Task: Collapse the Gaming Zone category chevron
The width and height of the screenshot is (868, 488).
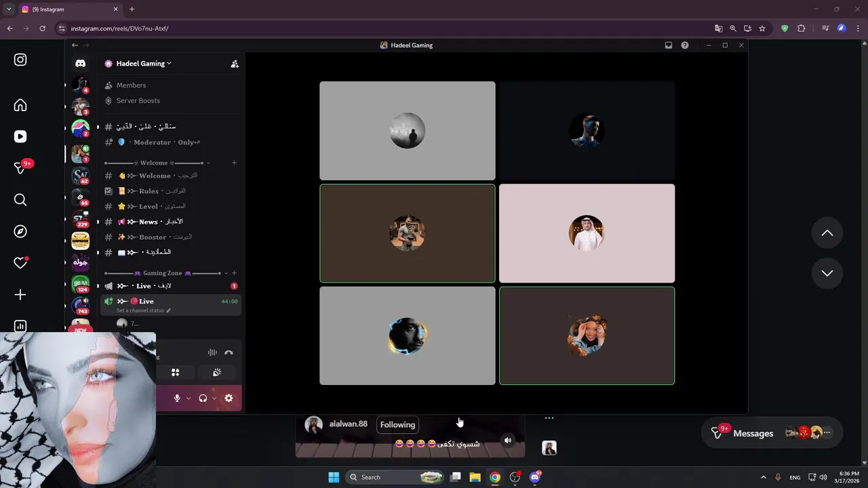Action: pos(226,273)
